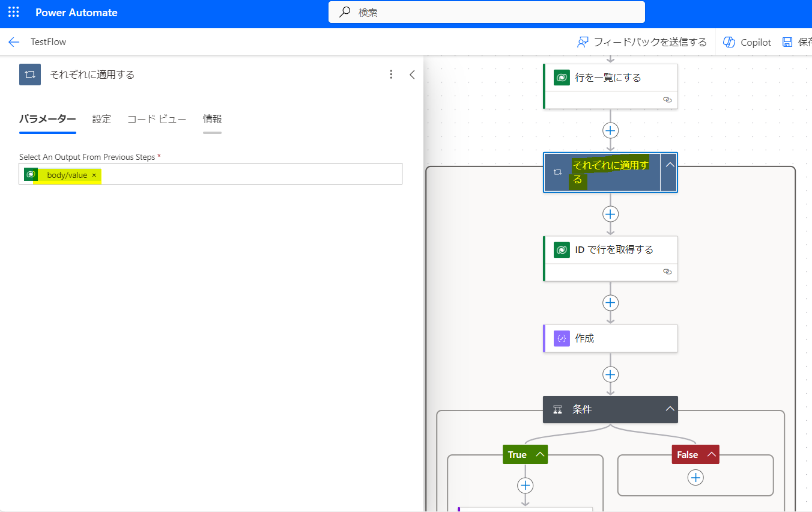Switch to the 情報 tab
The image size is (812, 512).
click(212, 119)
